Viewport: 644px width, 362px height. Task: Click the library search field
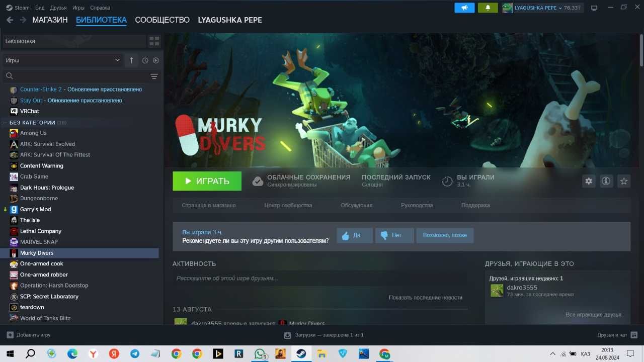(75, 76)
